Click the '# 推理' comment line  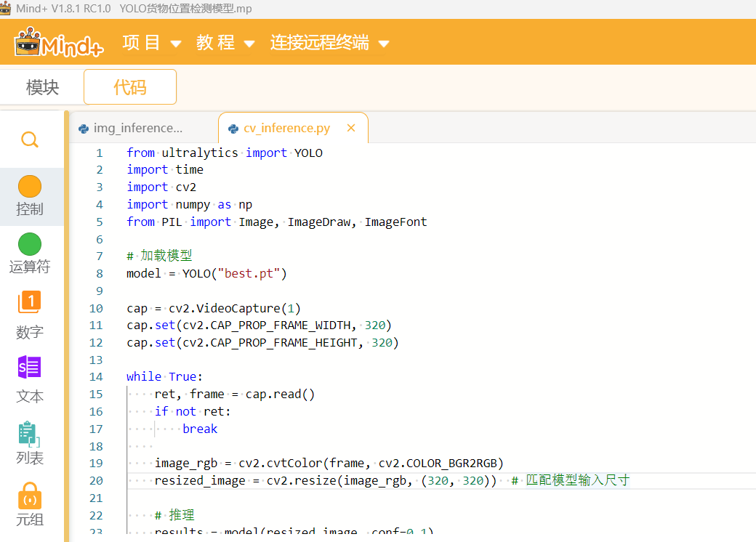tap(174, 515)
